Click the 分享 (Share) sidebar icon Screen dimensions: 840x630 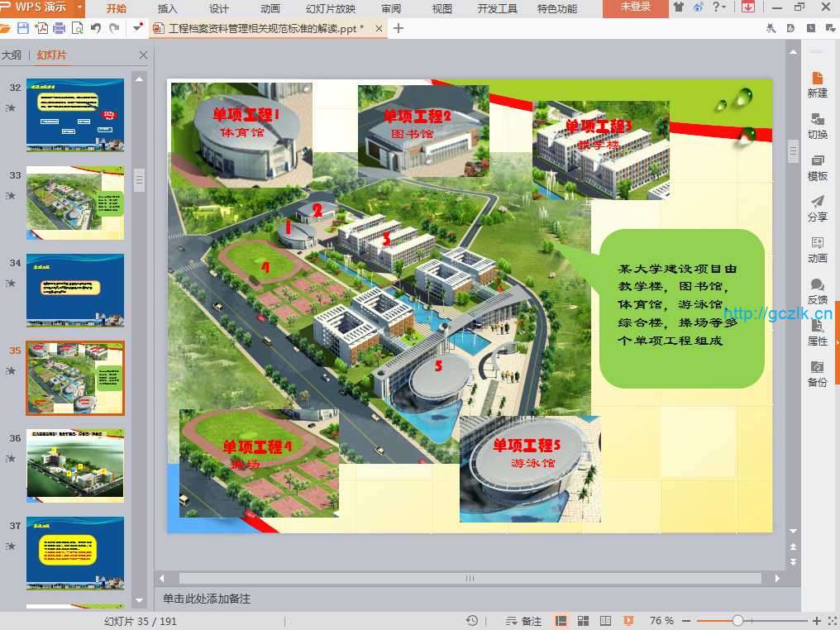(817, 208)
